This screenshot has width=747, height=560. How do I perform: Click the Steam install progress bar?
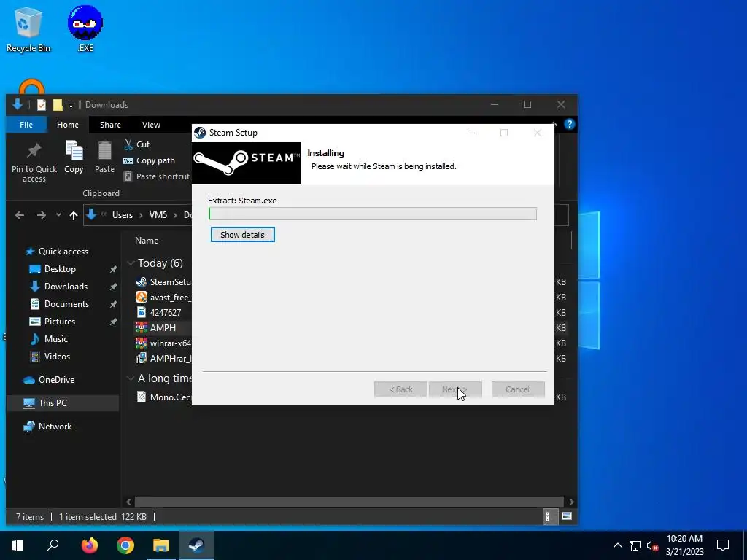(373, 214)
